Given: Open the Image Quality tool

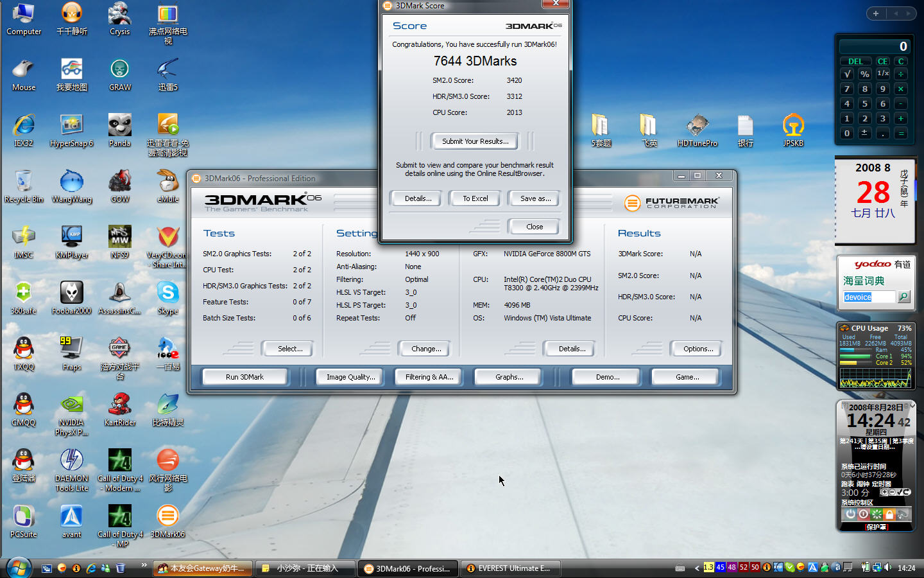Looking at the screenshot, I should [350, 377].
